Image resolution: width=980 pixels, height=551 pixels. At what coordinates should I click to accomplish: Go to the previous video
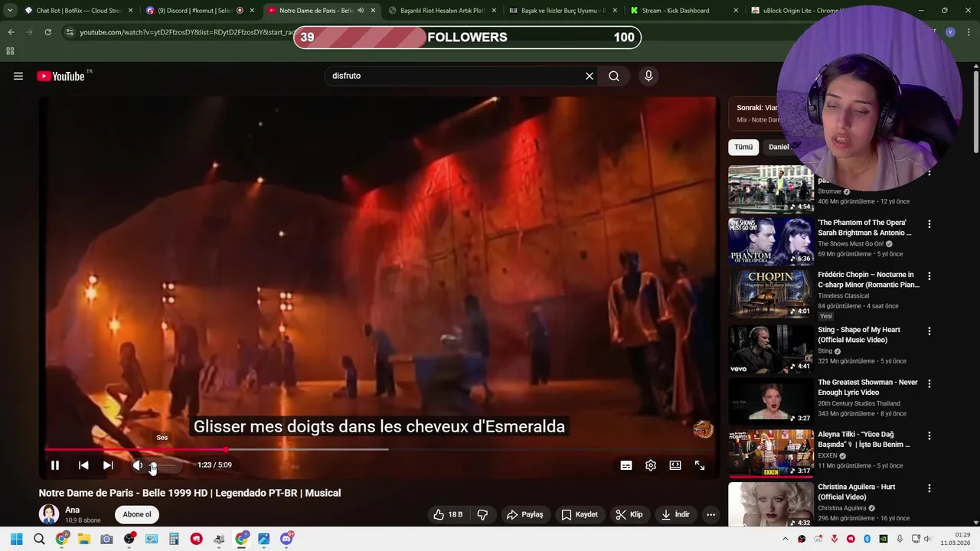click(83, 465)
